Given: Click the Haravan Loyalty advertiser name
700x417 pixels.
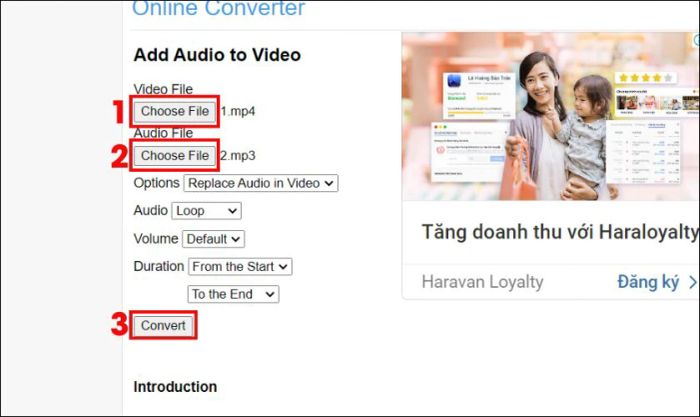Looking at the screenshot, I should coord(482,282).
